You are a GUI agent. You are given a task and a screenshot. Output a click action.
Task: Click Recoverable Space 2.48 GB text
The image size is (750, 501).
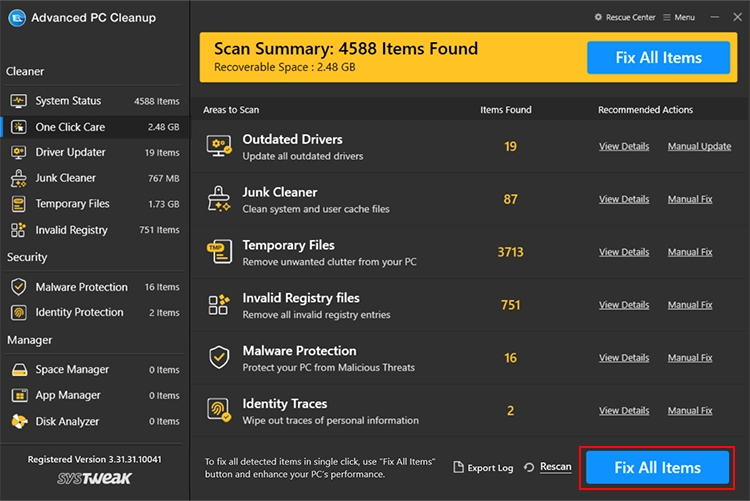[285, 67]
